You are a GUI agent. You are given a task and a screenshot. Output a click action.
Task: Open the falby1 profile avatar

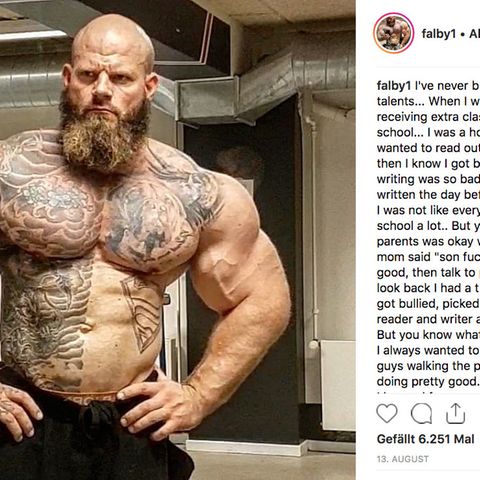(x=394, y=33)
